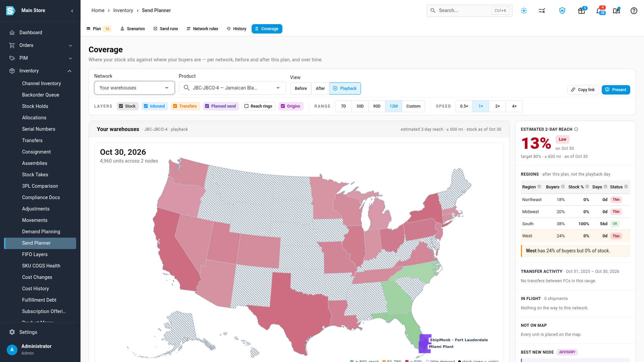Toggle the Transfers layer checkbox
This screenshot has height=362, width=644.
pos(175,106)
